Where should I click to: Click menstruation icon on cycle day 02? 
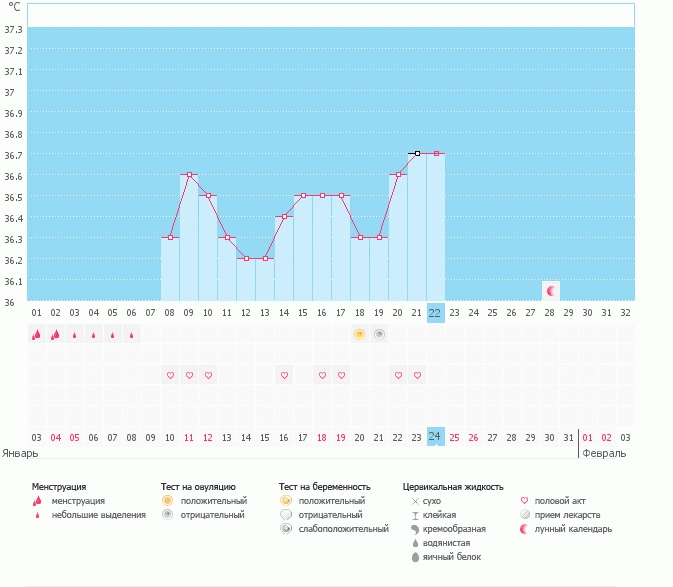[55, 334]
